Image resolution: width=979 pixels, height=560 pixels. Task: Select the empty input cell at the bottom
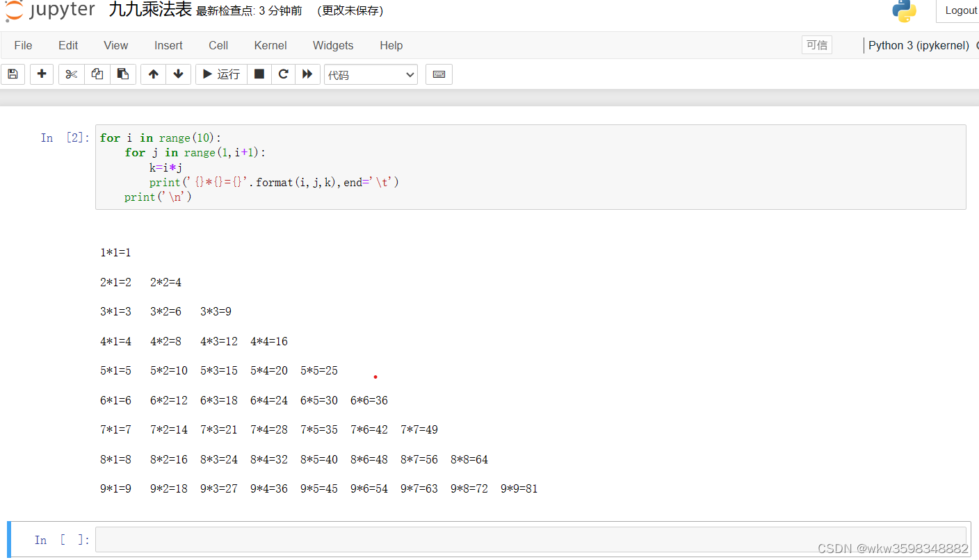pyautogui.click(x=487, y=539)
